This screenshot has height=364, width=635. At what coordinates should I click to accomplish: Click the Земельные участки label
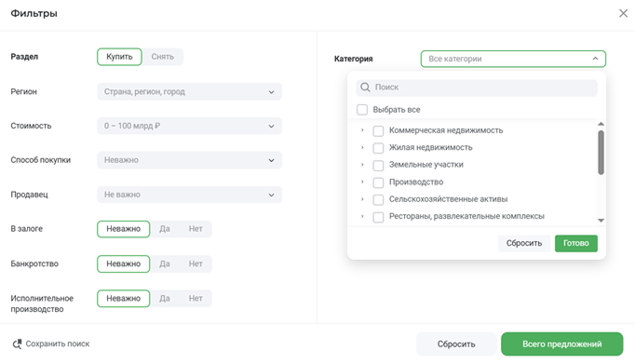tap(426, 165)
